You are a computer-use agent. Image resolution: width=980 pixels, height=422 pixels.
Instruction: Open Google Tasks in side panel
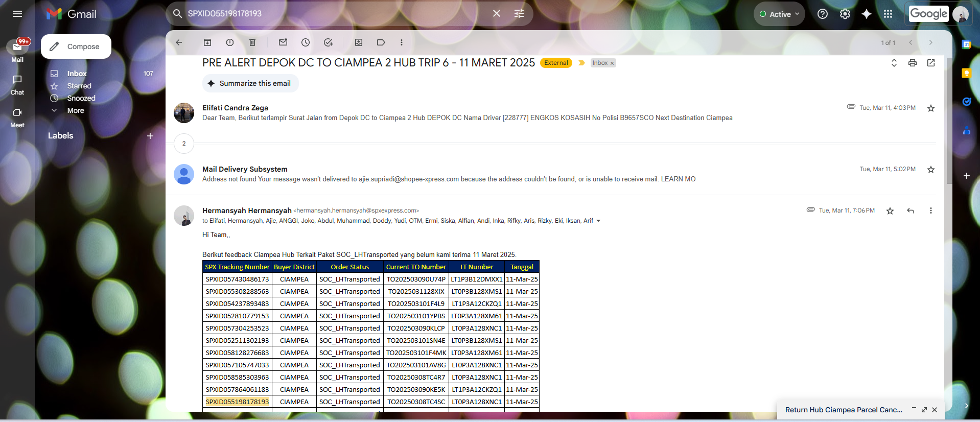coord(967,102)
